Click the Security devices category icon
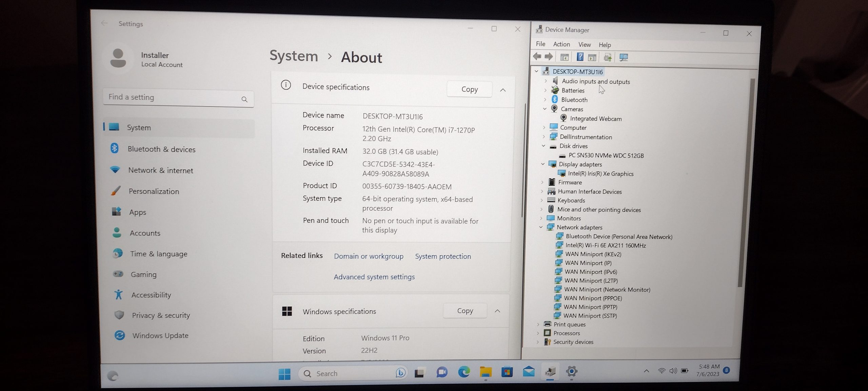 tap(547, 342)
